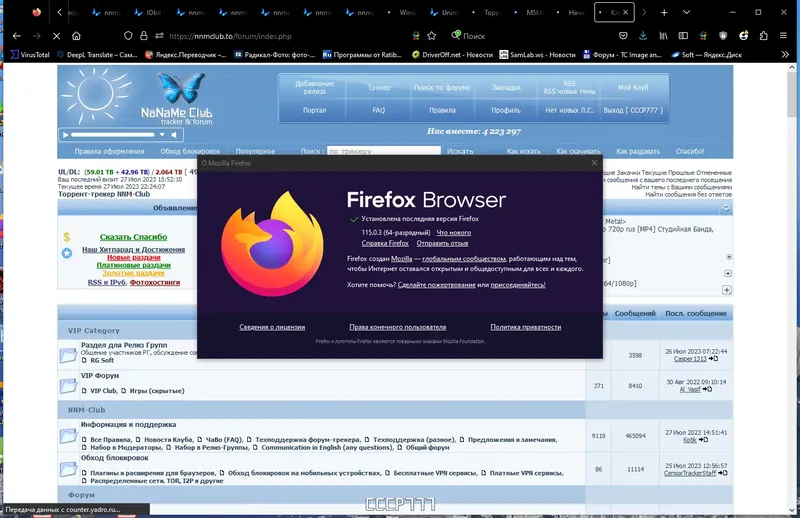The height and width of the screenshot is (518, 800).
Task: Expand the upper plus box in announcements
Action: 728,273
